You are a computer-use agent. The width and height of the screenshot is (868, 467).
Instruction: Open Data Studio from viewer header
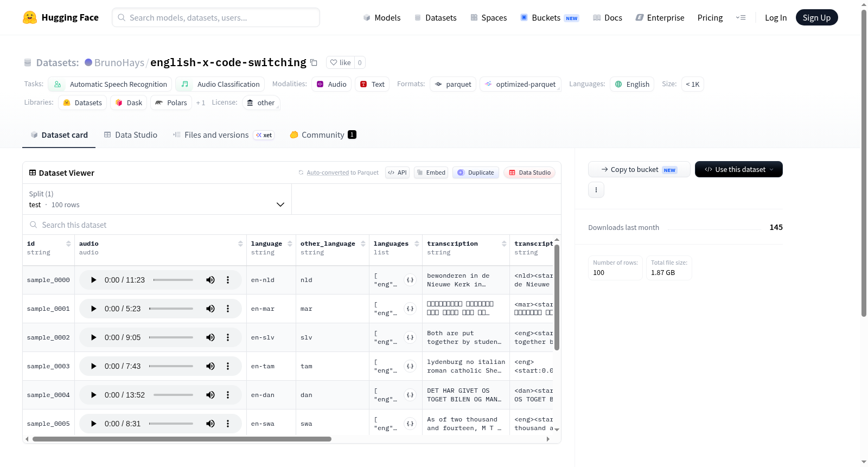pyautogui.click(x=529, y=172)
